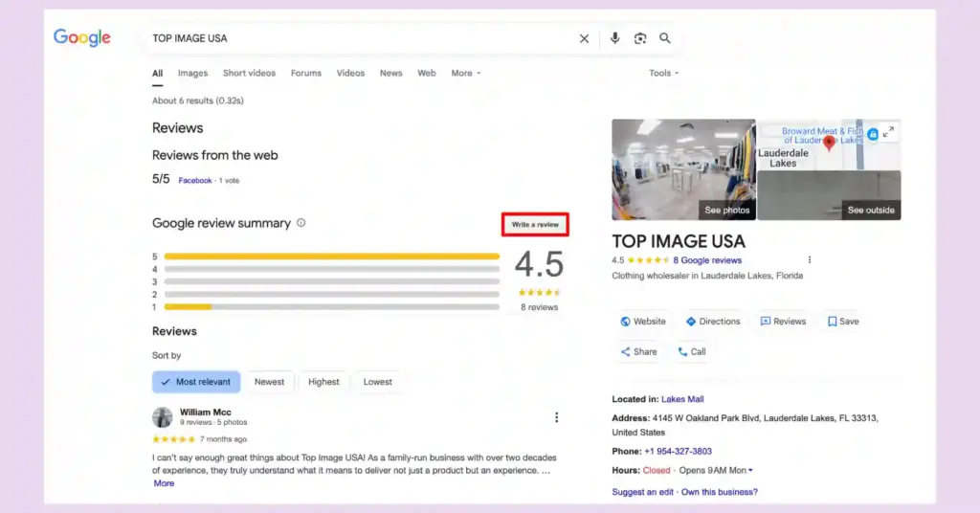Share the TOP IMAGE USA listing
The width and height of the screenshot is (980, 513).
point(638,352)
